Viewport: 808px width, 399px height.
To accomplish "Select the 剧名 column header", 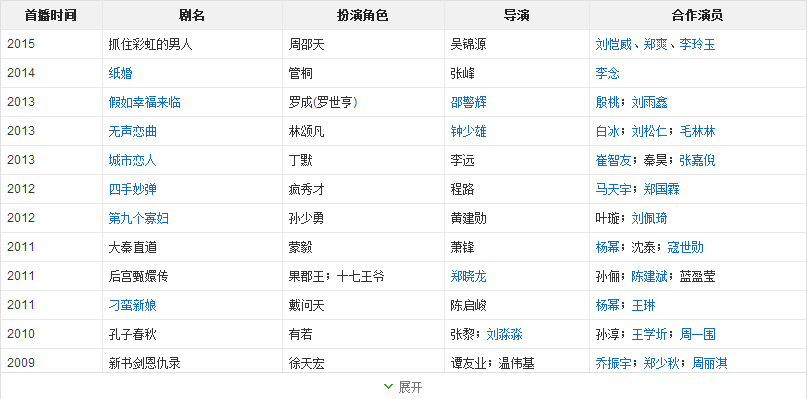I will 192,15.
